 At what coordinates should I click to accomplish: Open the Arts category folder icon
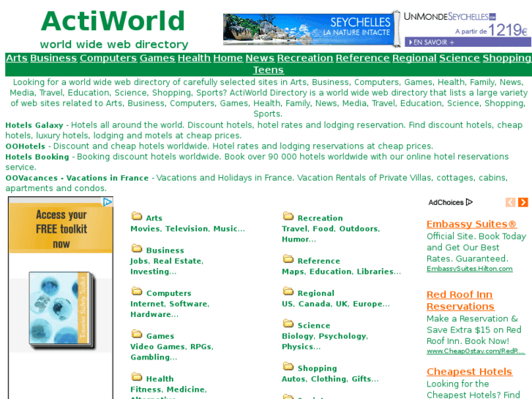point(137,216)
